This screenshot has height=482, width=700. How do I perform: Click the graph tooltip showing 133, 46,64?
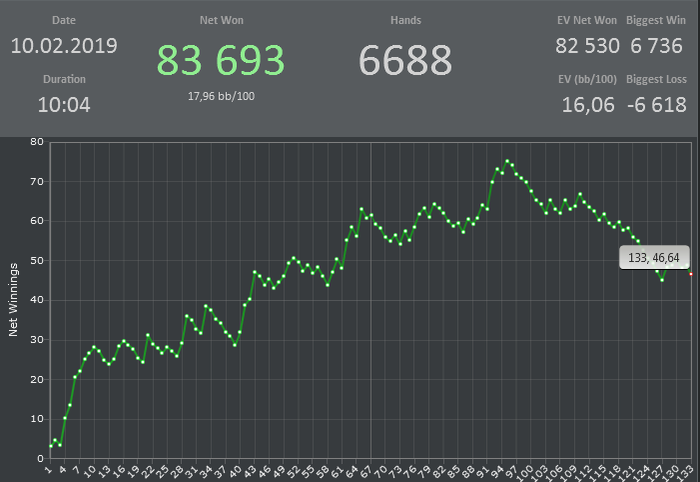click(654, 258)
